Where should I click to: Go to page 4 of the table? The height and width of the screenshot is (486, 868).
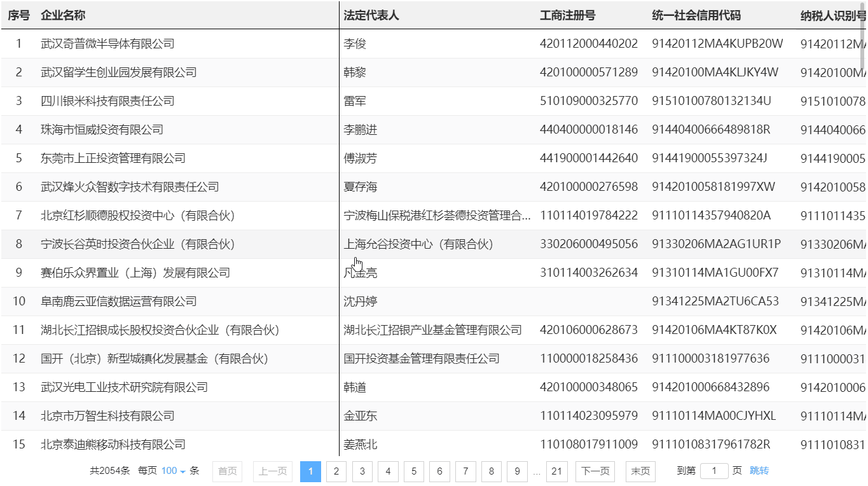click(x=387, y=471)
